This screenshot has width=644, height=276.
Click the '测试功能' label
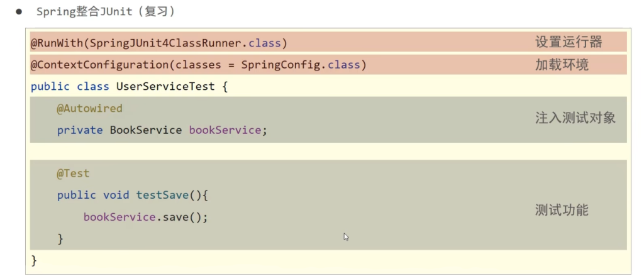561,211
